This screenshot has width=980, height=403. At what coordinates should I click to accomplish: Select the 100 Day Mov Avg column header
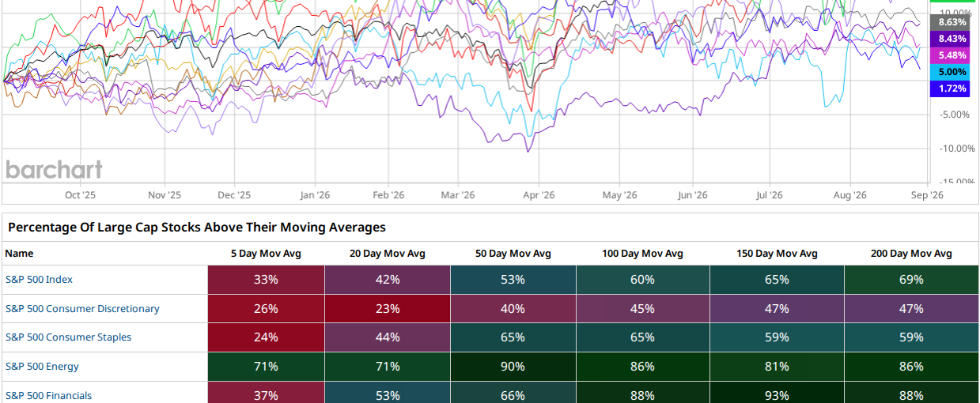pos(642,254)
